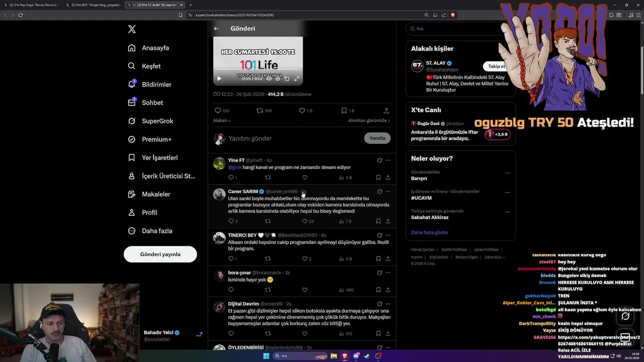
Task: Expand the Daha fazla menu
Action: point(150,231)
